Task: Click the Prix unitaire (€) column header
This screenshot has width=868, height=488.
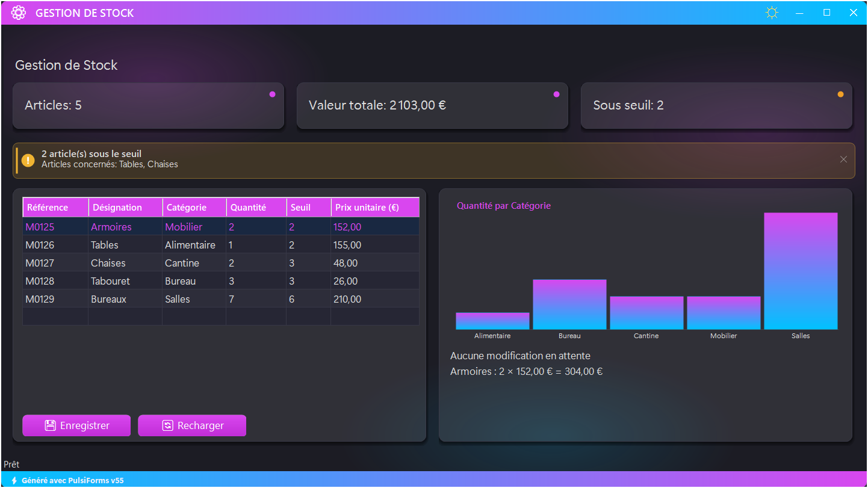Action: click(x=375, y=207)
